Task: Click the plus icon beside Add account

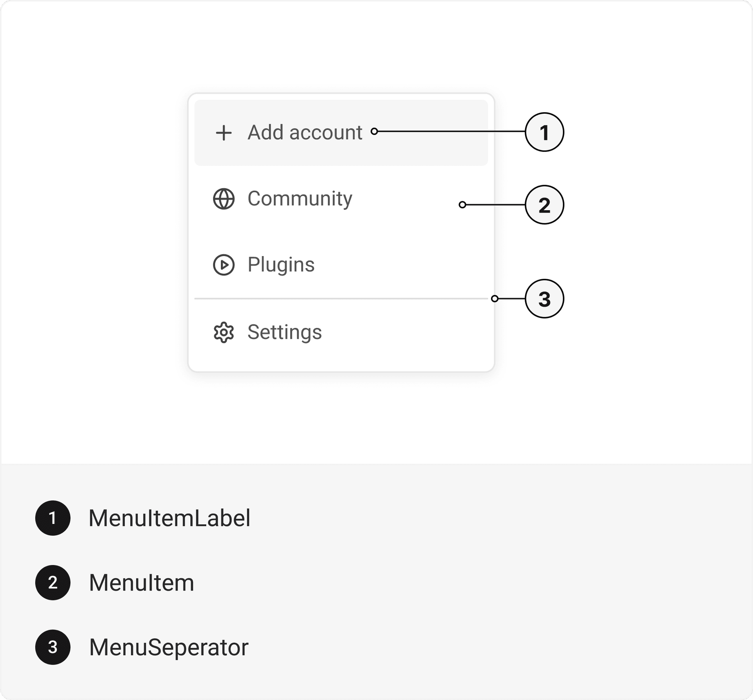Action: click(x=224, y=133)
